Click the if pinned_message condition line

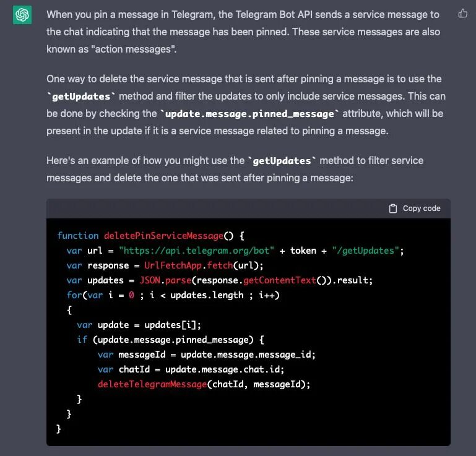coord(171,340)
